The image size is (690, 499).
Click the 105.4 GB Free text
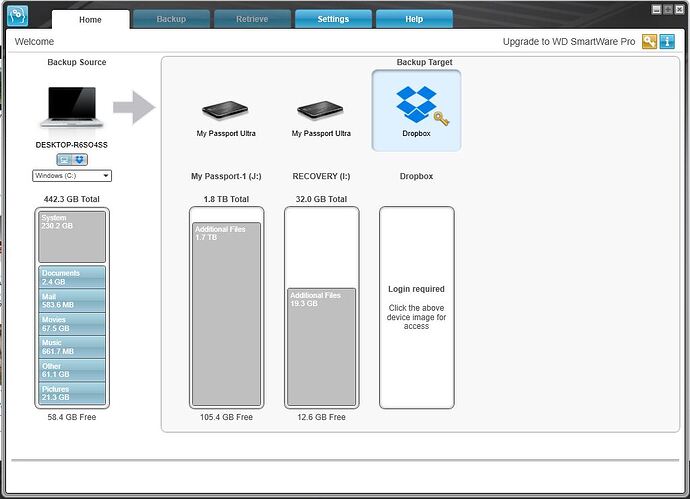coord(226,417)
